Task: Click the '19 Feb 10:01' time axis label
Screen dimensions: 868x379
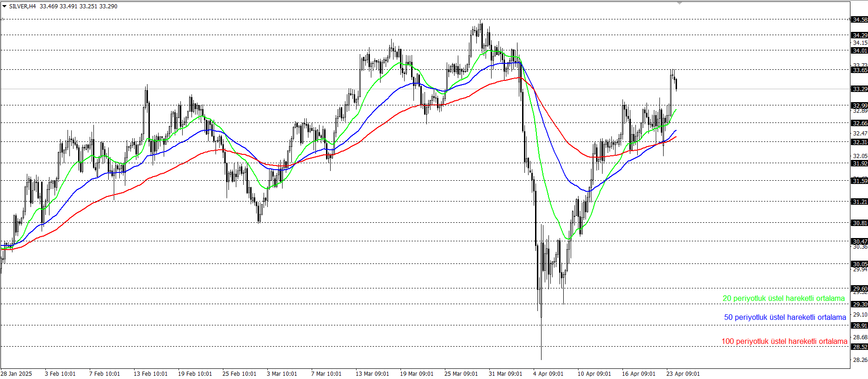Action: pos(195,373)
